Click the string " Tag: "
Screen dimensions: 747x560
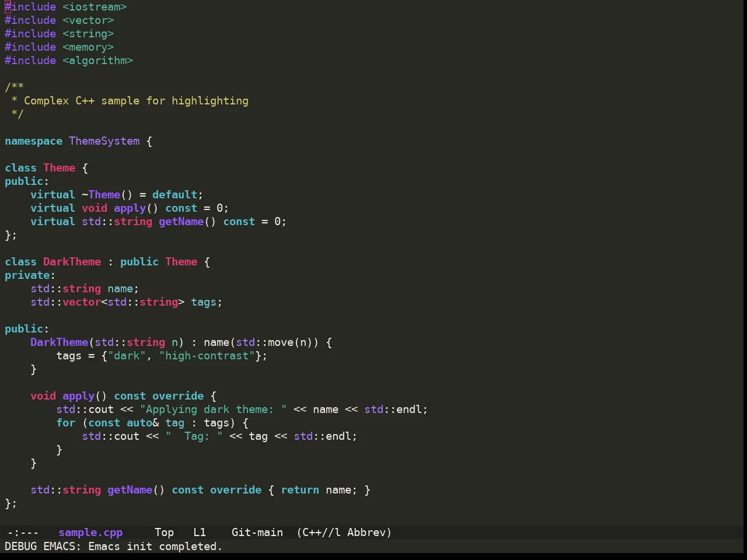tap(194, 436)
